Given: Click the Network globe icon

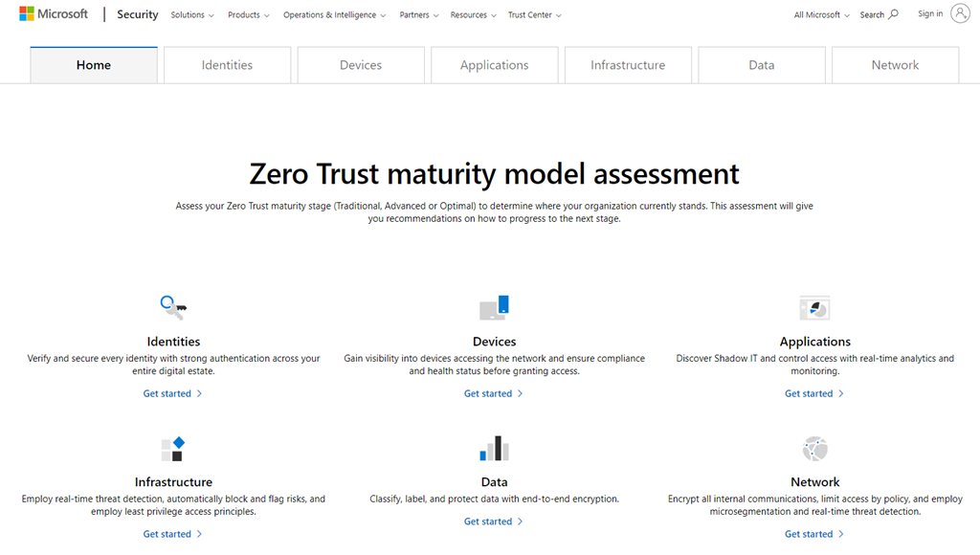Looking at the screenshot, I should (x=814, y=449).
